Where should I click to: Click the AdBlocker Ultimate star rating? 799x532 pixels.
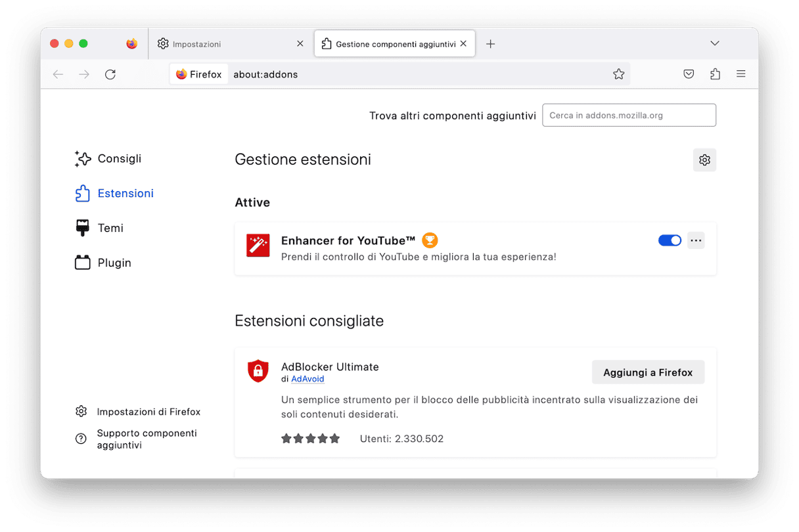click(311, 439)
